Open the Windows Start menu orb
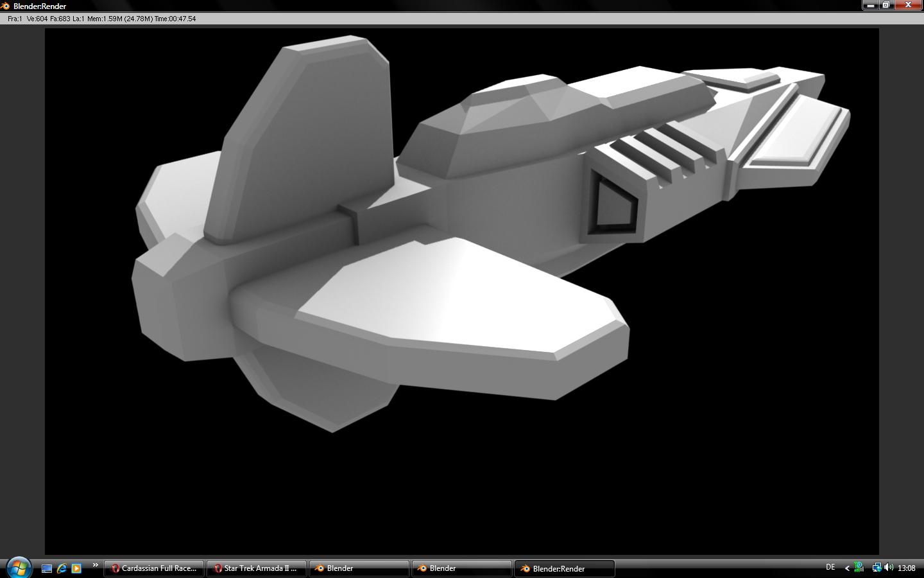Viewport: 924px width, 578px height. pyautogui.click(x=19, y=568)
